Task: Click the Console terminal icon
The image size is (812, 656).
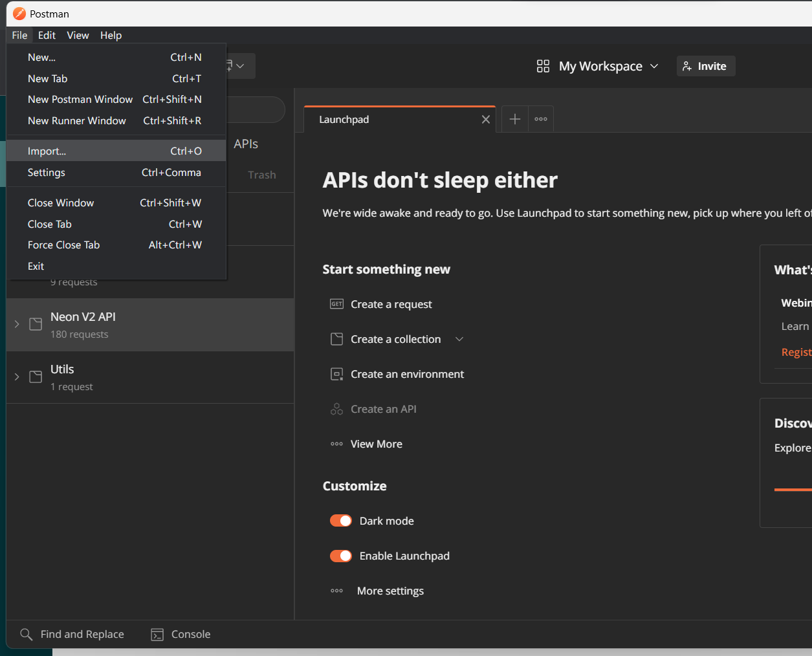Action: (157, 635)
